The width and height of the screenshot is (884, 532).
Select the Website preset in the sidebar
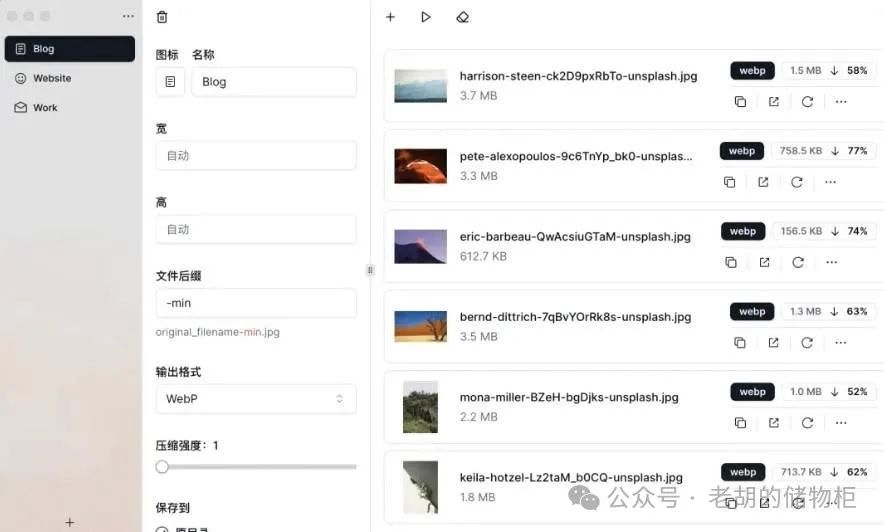point(70,78)
